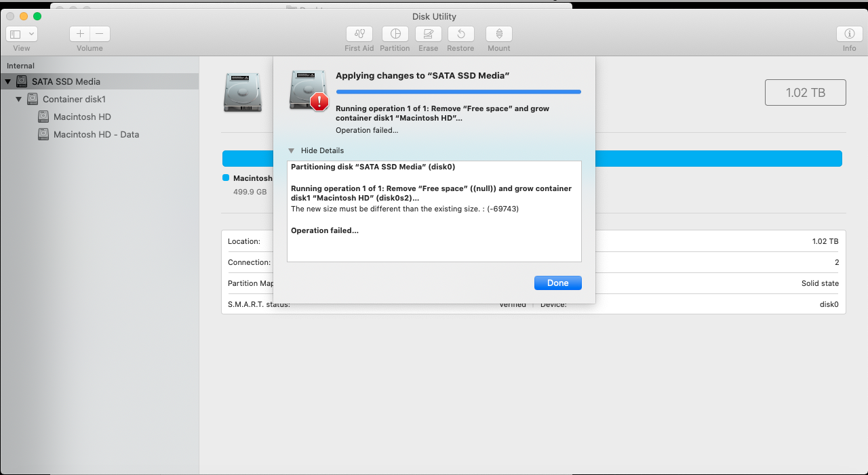Click the 1.02 TB capacity box
Viewport: 868px width, 475px height.
click(806, 93)
